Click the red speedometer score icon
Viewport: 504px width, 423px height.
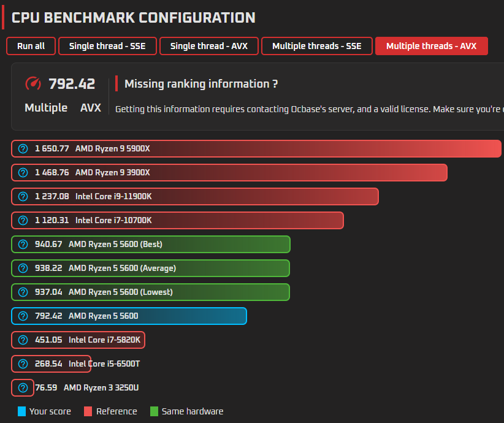pos(33,83)
